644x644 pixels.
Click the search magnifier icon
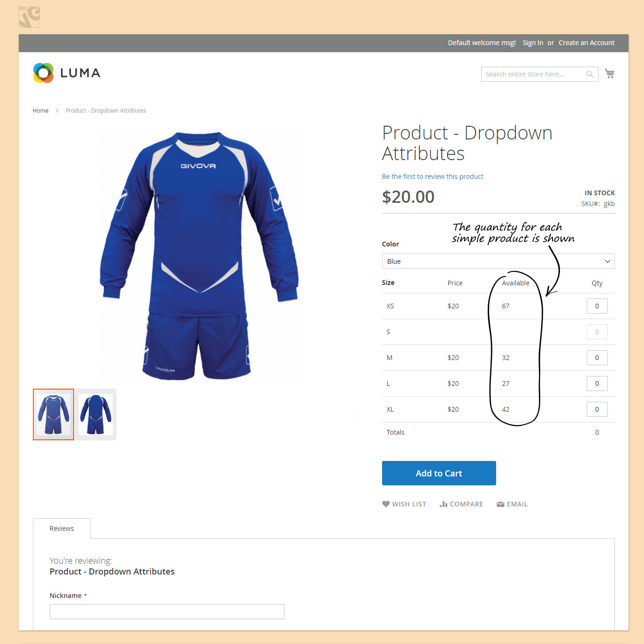pos(590,74)
